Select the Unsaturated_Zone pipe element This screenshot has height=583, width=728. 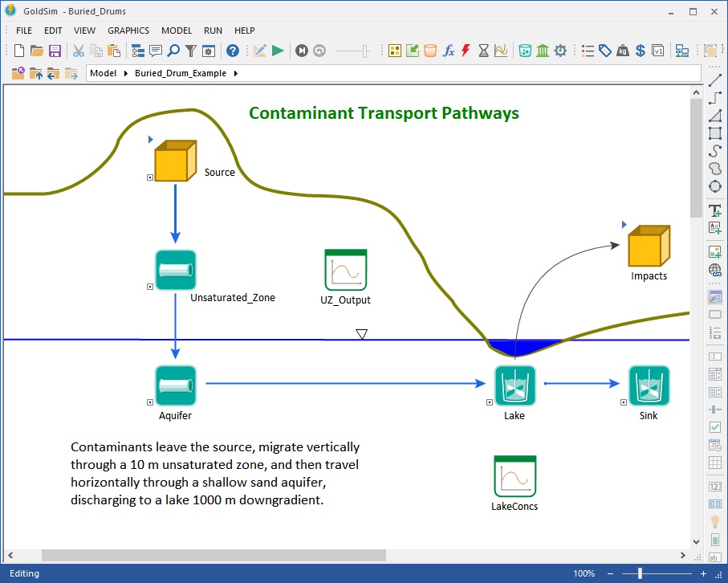[x=176, y=270]
